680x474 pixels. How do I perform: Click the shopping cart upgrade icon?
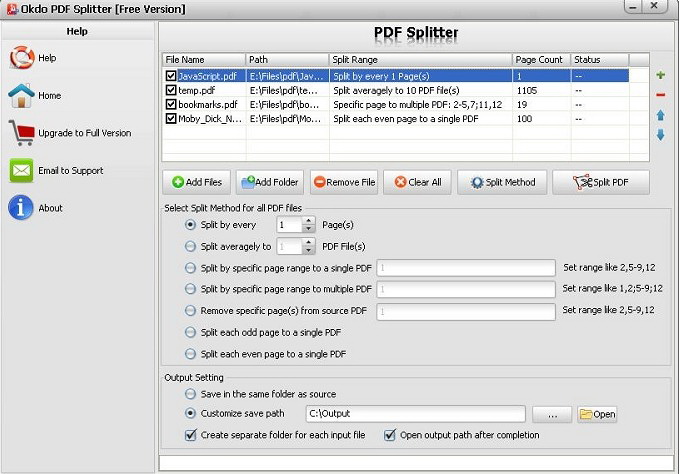click(22, 133)
